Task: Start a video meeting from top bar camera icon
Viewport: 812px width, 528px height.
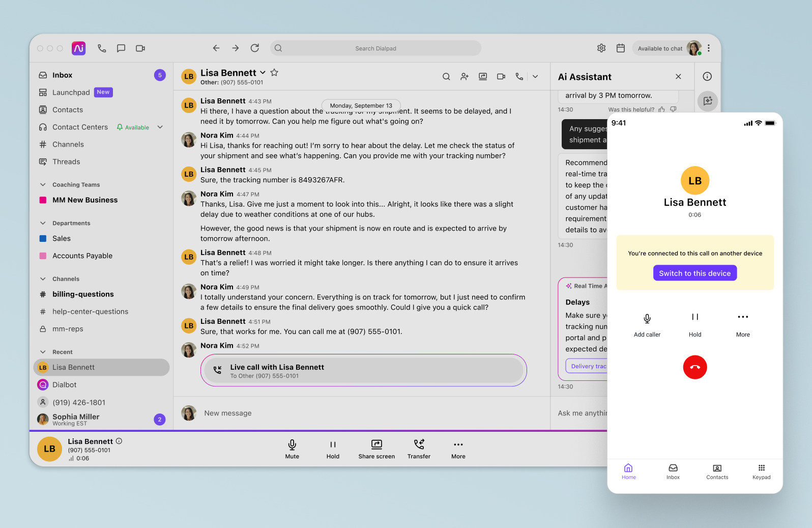Action: [x=140, y=48]
